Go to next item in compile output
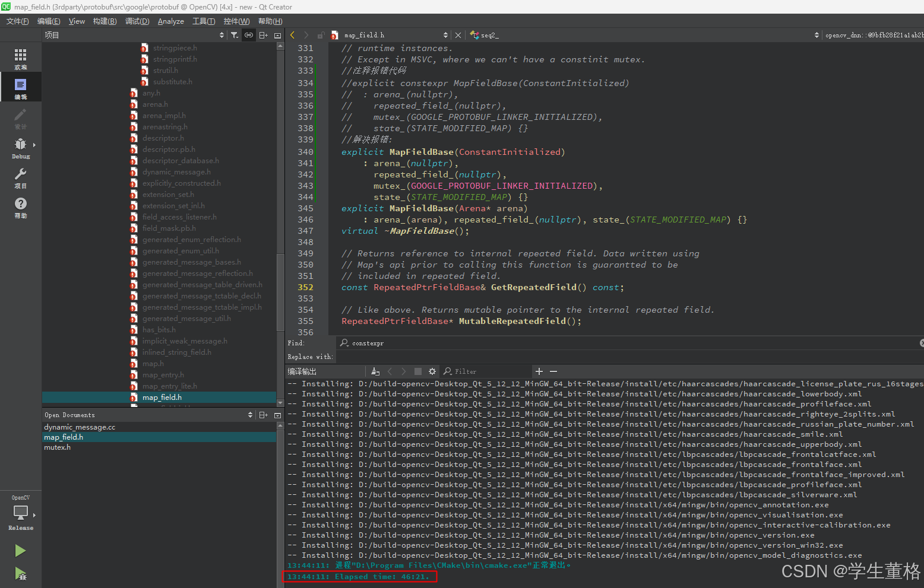This screenshot has width=924, height=588. (404, 371)
